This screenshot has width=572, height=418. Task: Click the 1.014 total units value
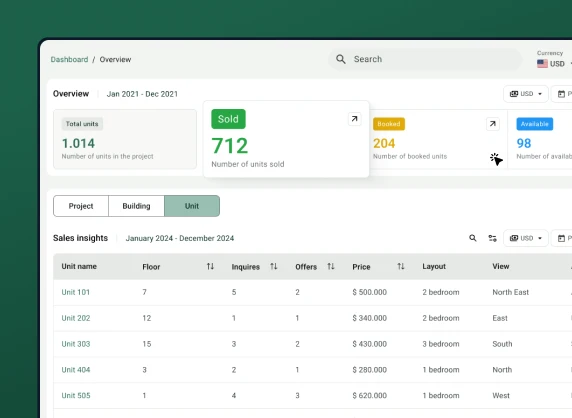tap(78, 143)
